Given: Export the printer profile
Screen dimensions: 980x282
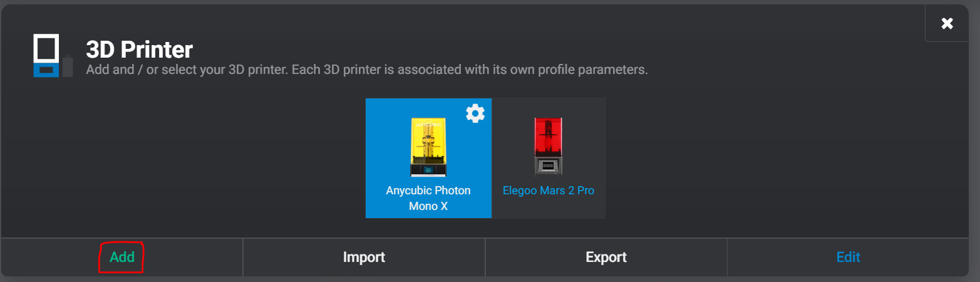Looking at the screenshot, I should coord(606,257).
